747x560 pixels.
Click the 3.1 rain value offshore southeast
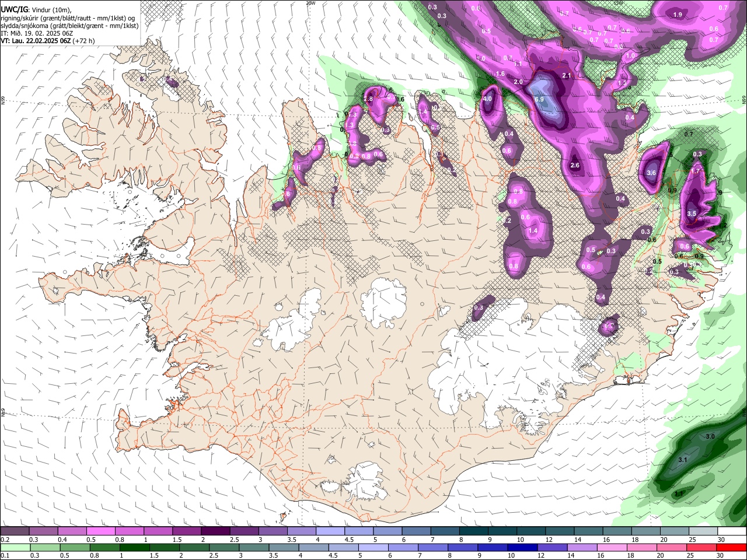click(x=683, y=460)
